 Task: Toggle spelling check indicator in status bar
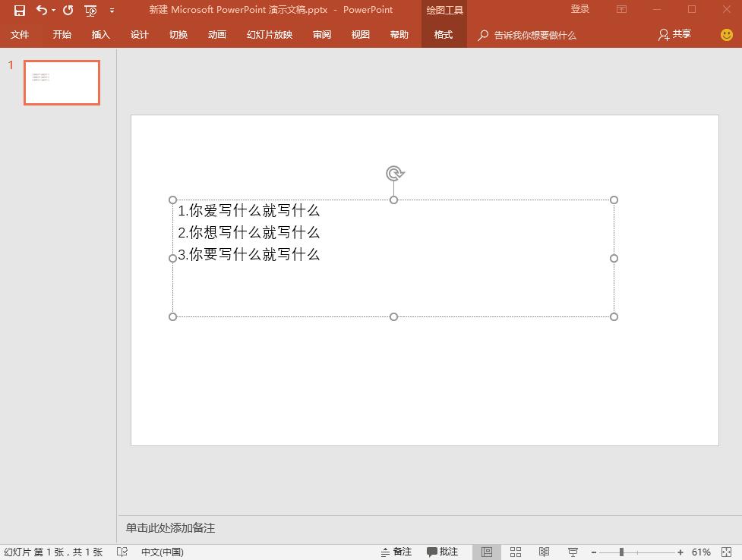[122, 552]
